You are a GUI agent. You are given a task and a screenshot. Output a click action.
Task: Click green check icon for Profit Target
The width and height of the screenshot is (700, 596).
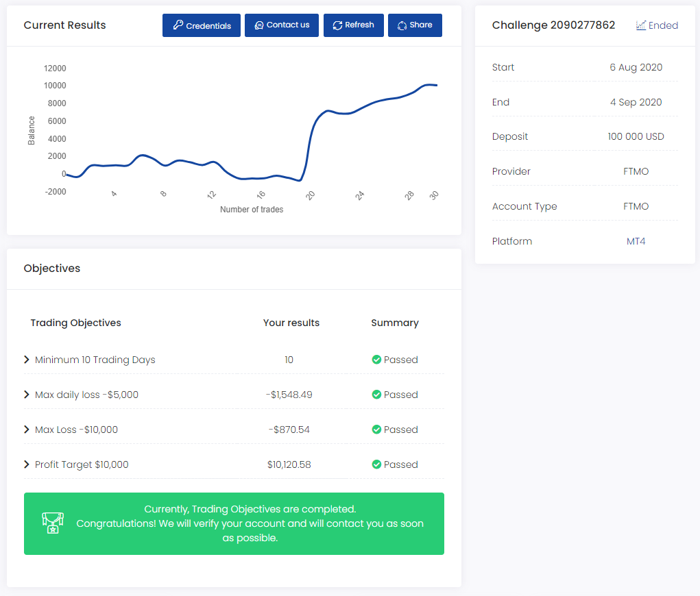376,464
